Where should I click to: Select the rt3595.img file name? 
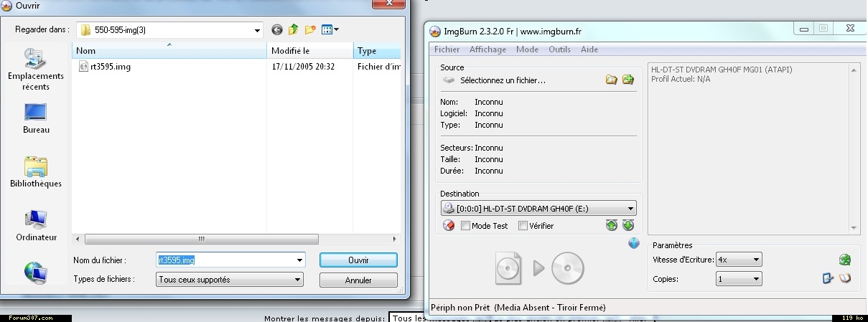tap(111, 67)
